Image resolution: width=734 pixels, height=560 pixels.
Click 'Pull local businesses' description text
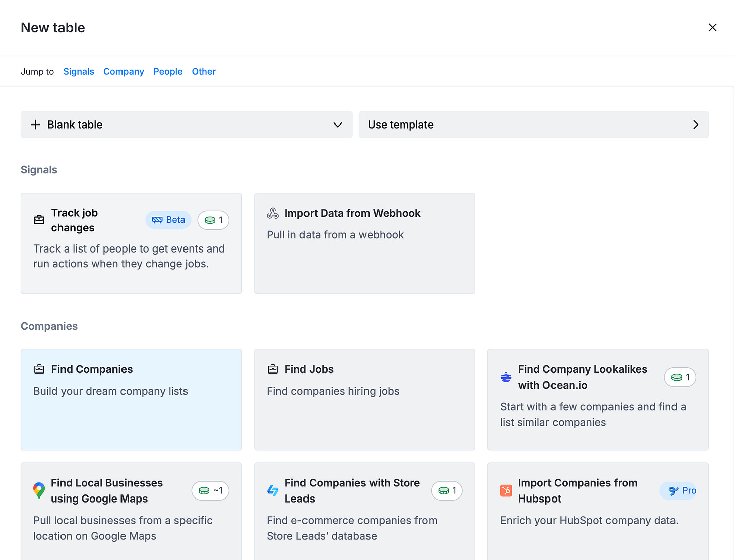123,528
